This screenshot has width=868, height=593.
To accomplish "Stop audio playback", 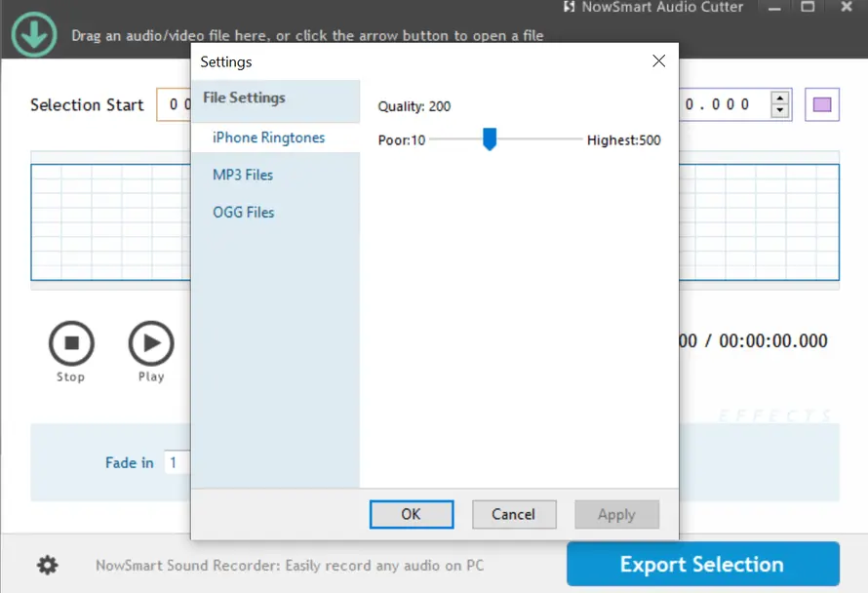I will click(70, 344).
